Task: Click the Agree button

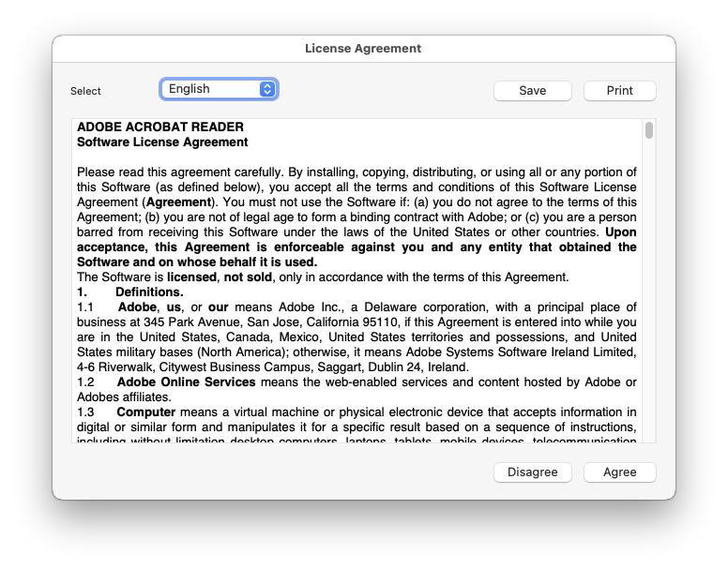Action: click(619, 472)
